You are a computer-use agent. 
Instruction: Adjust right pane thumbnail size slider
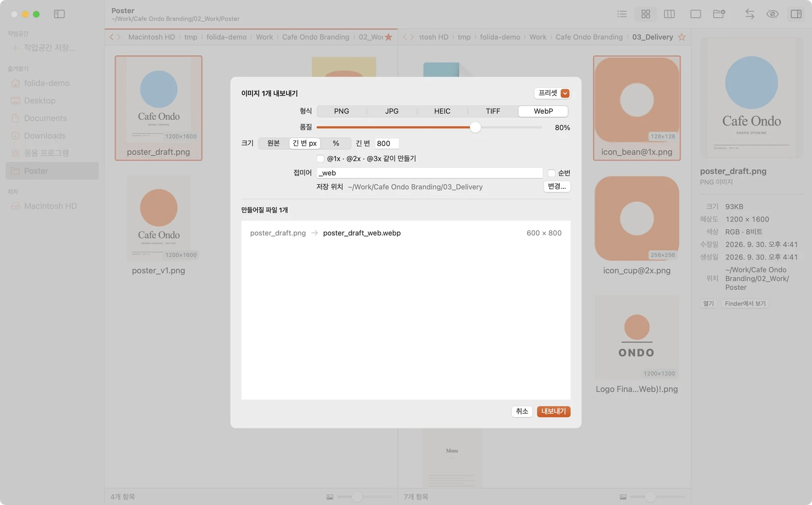tap(657, 497)
